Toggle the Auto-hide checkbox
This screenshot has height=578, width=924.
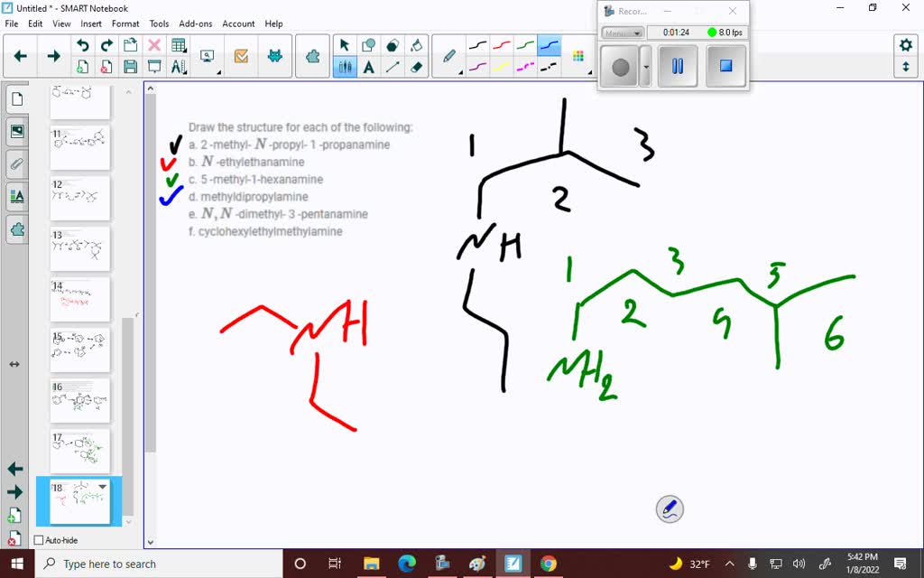coord(39,540)
